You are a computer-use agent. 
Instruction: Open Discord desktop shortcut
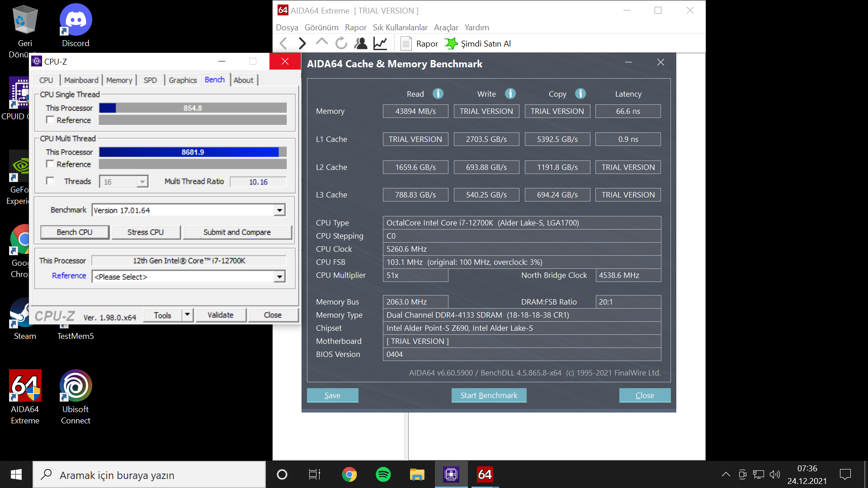tap(75, 26)
